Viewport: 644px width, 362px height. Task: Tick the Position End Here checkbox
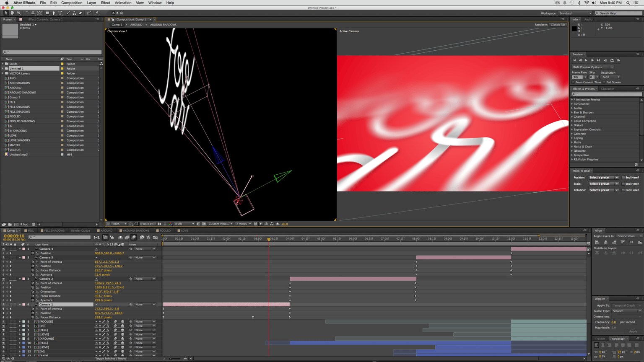[x=623, y=178]
